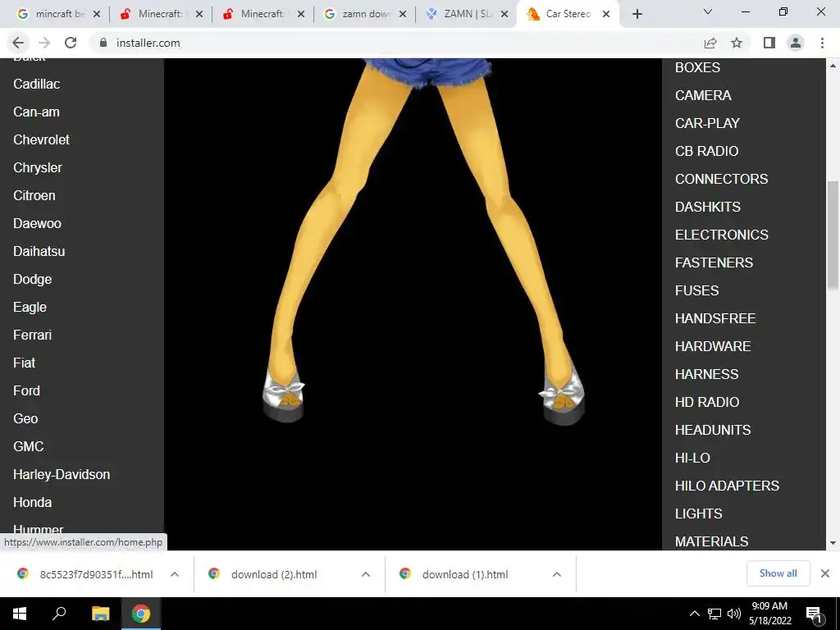The image size is (840, 630).
Task: Open a new tab with plus button
Action: (637, 14)
